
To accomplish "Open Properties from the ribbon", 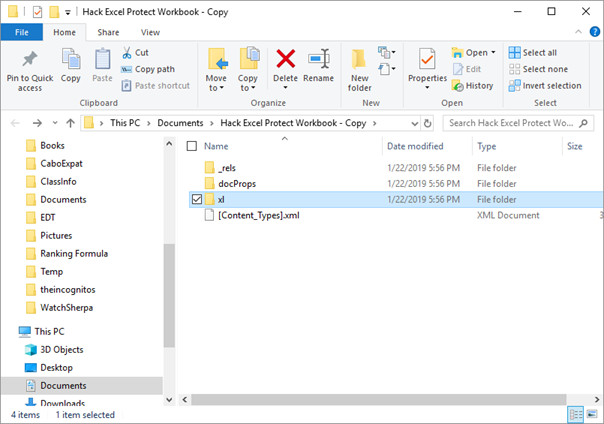I will coord(427,70).
